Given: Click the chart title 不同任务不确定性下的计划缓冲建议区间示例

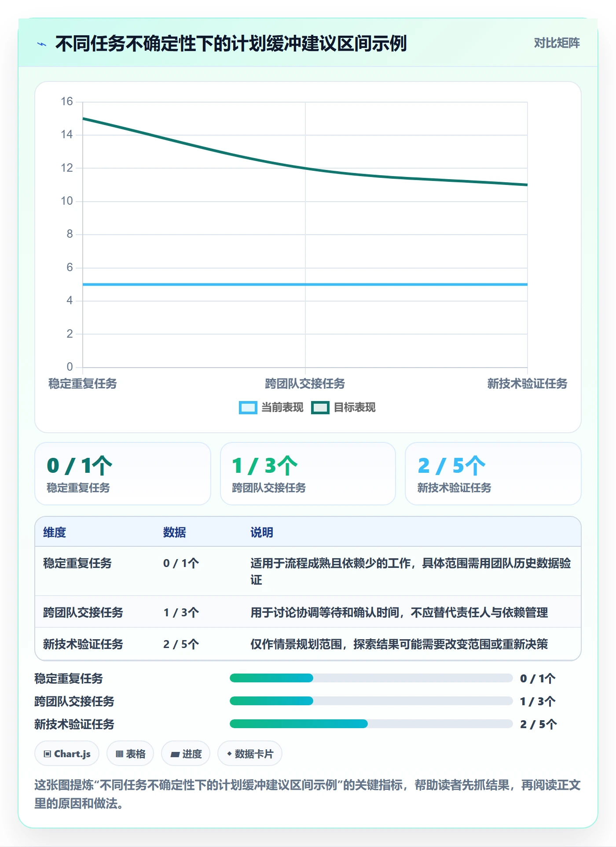Looking at the screenshot, I should (x=231, y=44).
